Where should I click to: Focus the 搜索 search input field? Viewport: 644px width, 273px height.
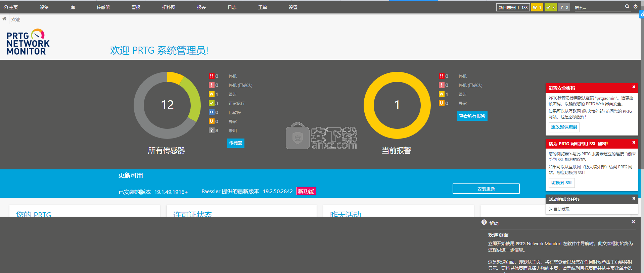(x=598, y=7)
